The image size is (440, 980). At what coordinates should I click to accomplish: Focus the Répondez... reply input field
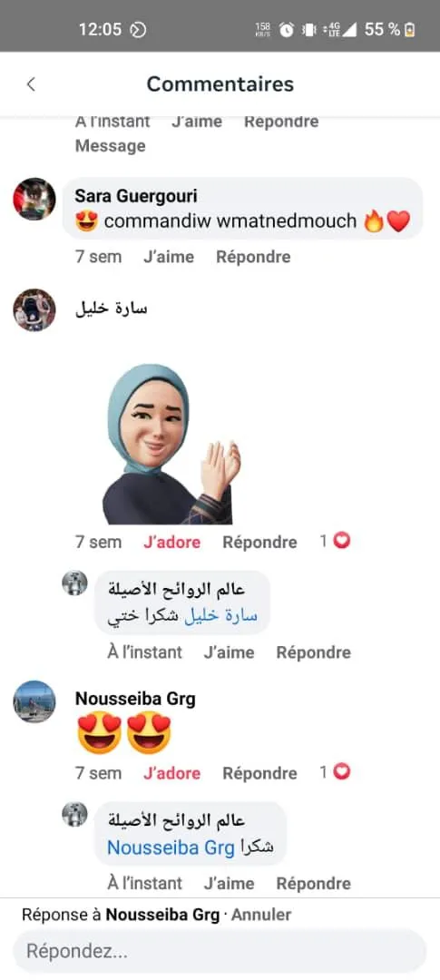tap(220, 951)
